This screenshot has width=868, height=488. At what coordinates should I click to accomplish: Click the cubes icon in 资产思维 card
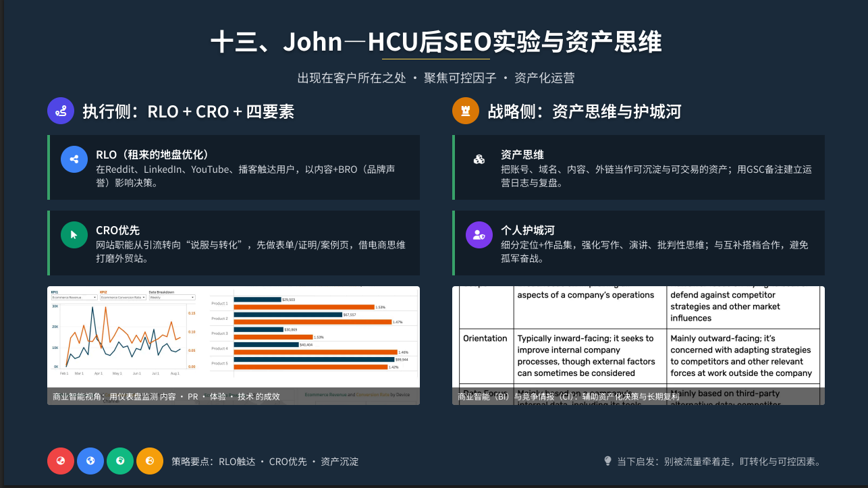pyautogui.click(x=479, y=159)
